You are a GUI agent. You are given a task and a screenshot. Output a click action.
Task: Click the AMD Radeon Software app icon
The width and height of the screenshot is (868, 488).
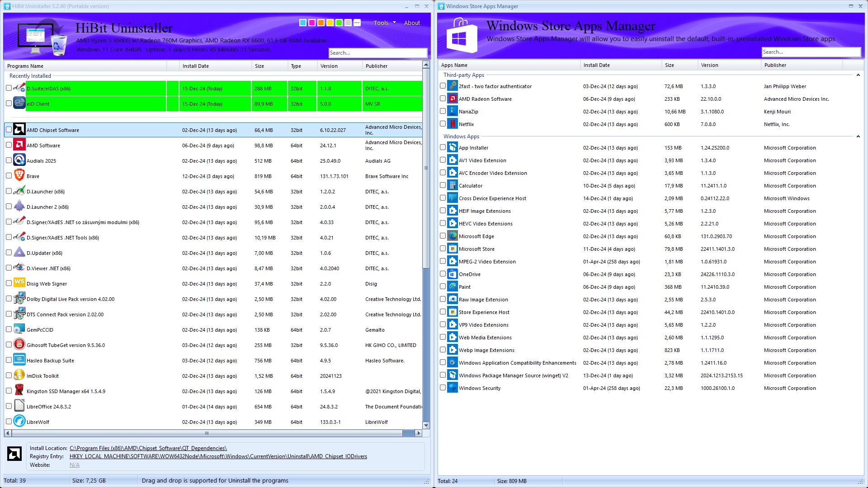click(x=453, y=99)
